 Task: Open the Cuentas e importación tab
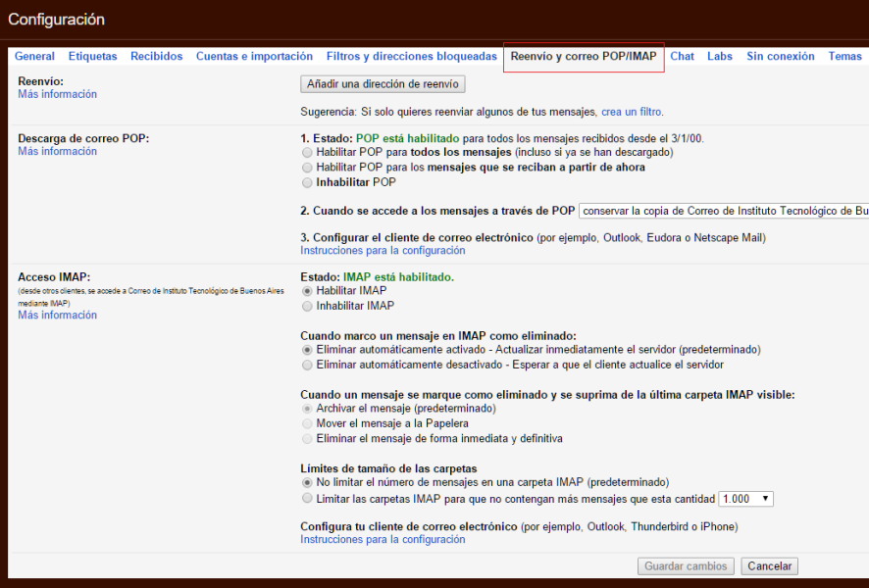pyautogui.click(x=254, y=57)
